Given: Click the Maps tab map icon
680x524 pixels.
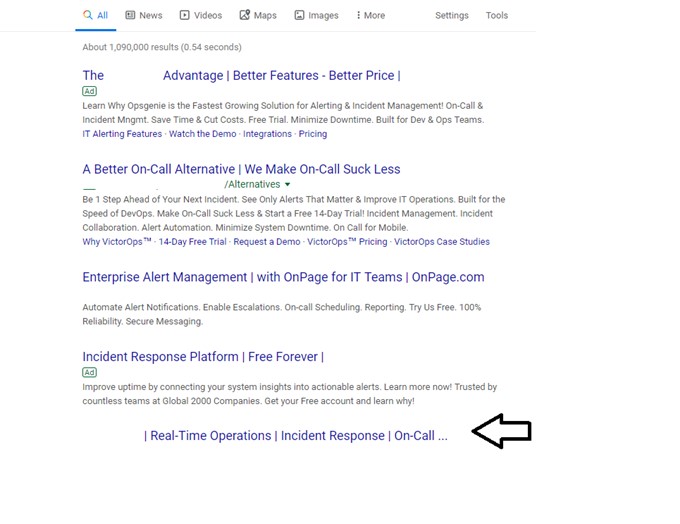Looking at the screenshot, I should click(x=245, y=15).
